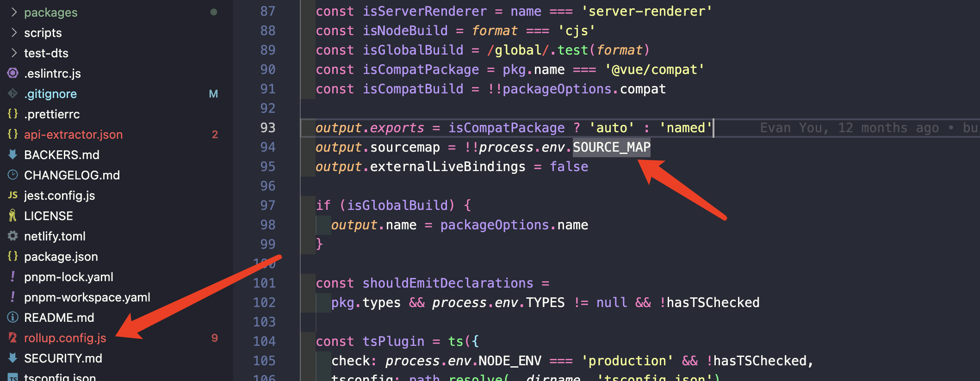Select rollup.config.js in the explorer
The height and width of the screenshot is (381, 980).
click(65, 338)
